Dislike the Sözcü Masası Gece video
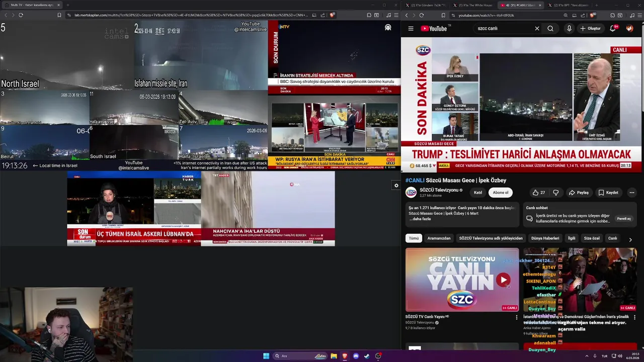This screenshot has width=644, height=362. 555,193
